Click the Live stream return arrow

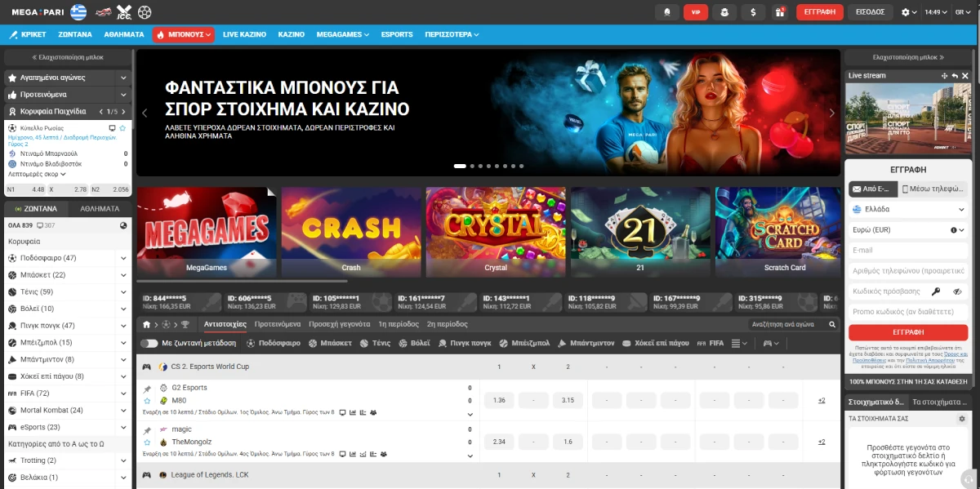coord(955,76)
